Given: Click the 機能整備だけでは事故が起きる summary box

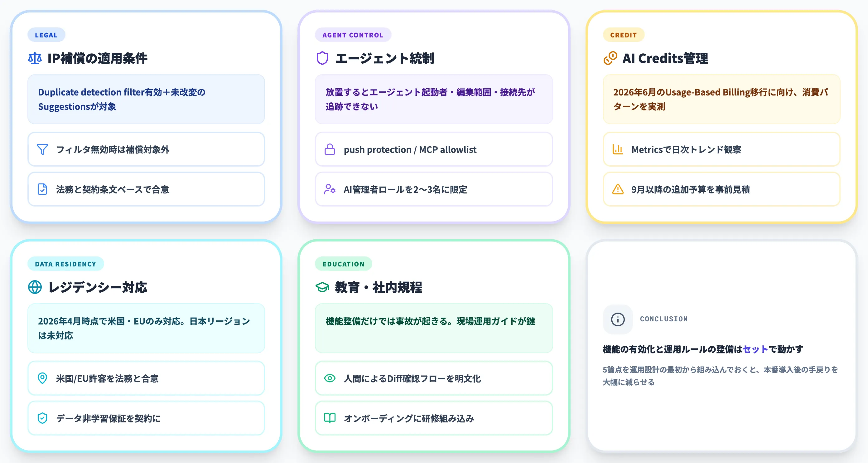Looking at the screenshot, I should pos(434,328).
